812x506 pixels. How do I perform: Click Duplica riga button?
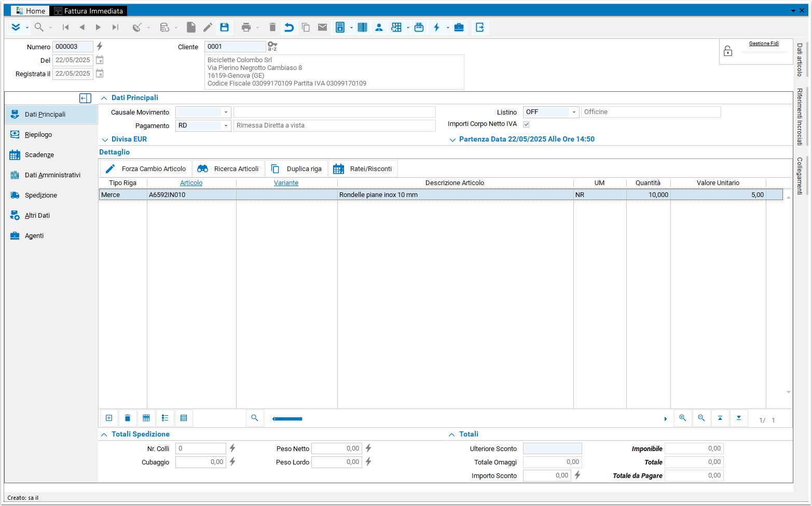click(x=297, y=169)
